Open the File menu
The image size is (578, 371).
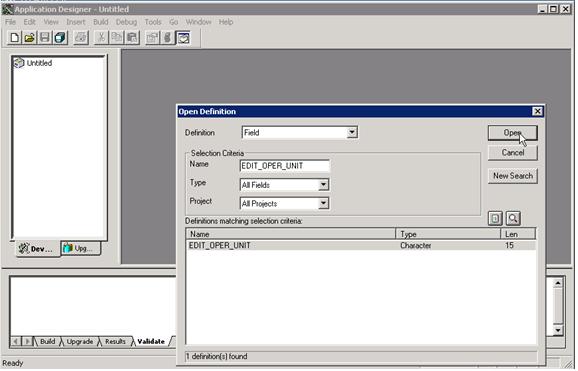coord(10,22)
